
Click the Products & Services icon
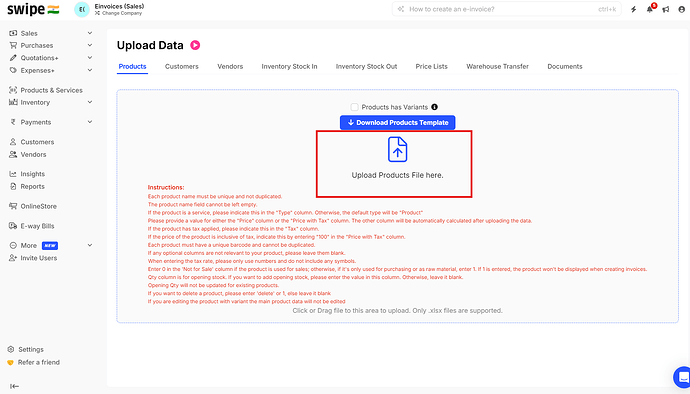click(13, 90)
